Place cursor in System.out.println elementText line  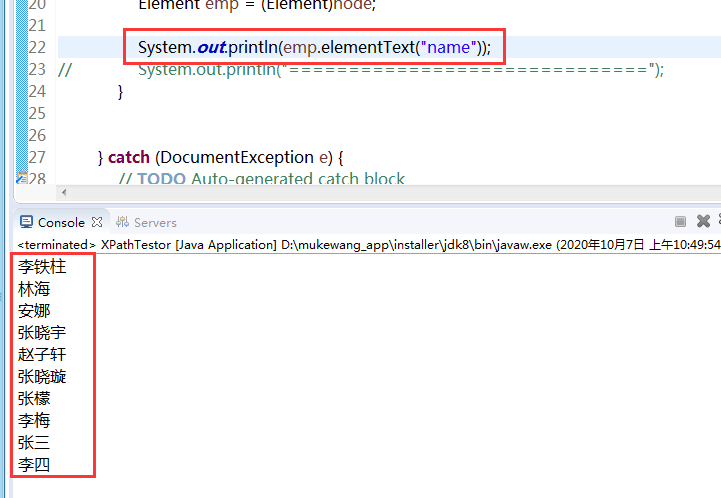pyautogui.click(x=315, y=47)
